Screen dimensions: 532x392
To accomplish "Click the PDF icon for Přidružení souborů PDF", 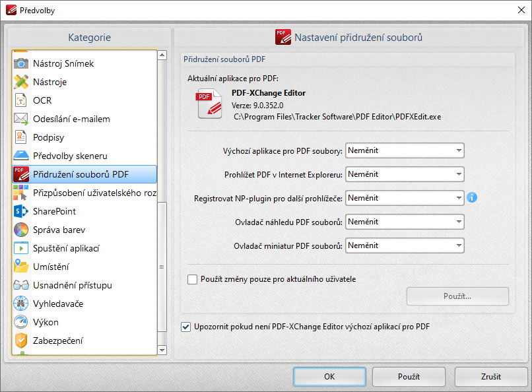I will coord(20,174).
